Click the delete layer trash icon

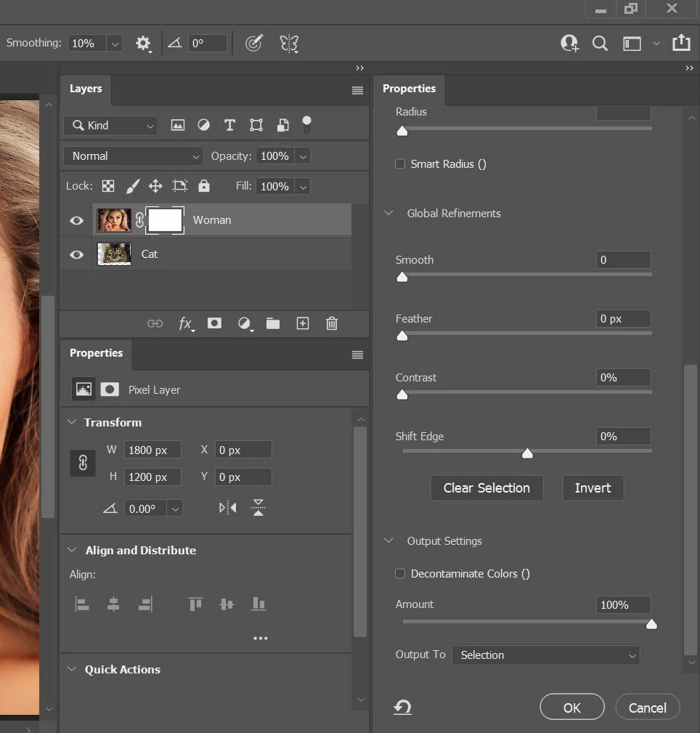click(x=332, y=324)
